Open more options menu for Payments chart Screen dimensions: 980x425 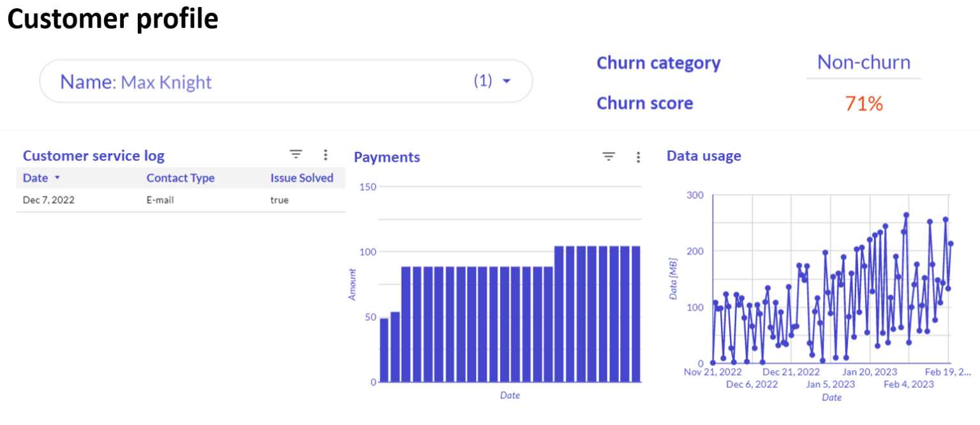point(638,156)
